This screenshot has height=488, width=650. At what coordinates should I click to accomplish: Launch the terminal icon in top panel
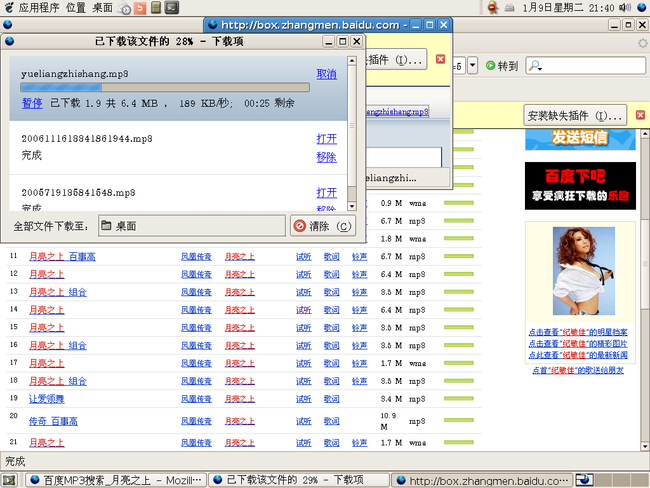point(172,7)
